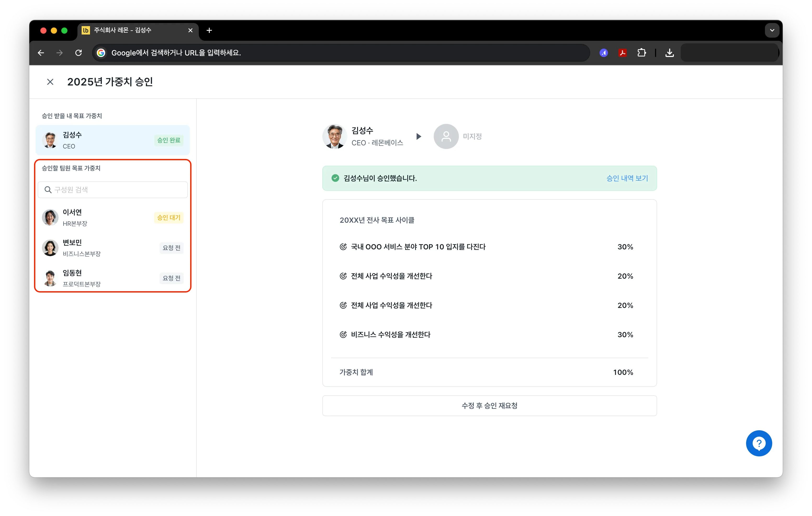The height and width of the screenshot is (516, 812).
Task: Click the 요청 전 badge for 변보민
Action: (171, 248)
